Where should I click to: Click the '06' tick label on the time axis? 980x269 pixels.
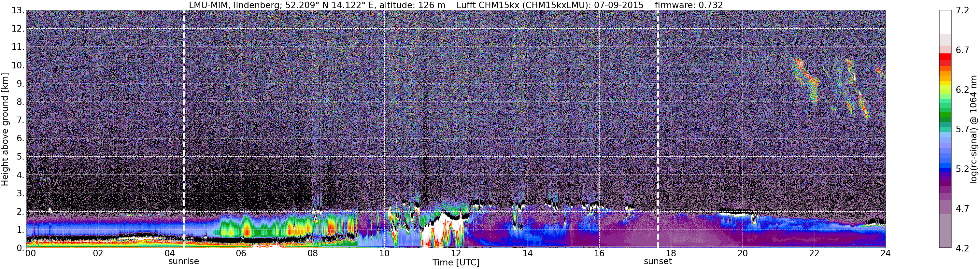point(241,253)
